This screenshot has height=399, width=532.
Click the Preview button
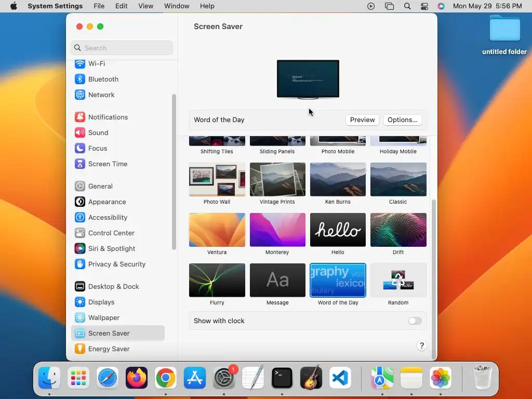pyautogui.click(x=362, y=120)
